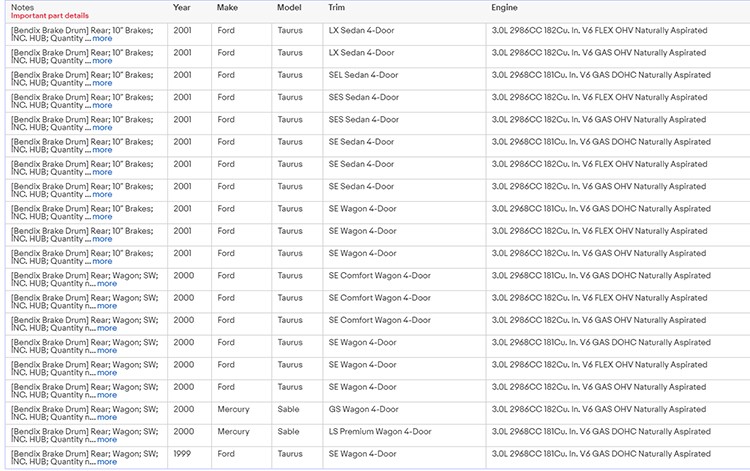750x471 pixels.
Task: Click the 1999 year cell
Action: click(x=181, y=454)
